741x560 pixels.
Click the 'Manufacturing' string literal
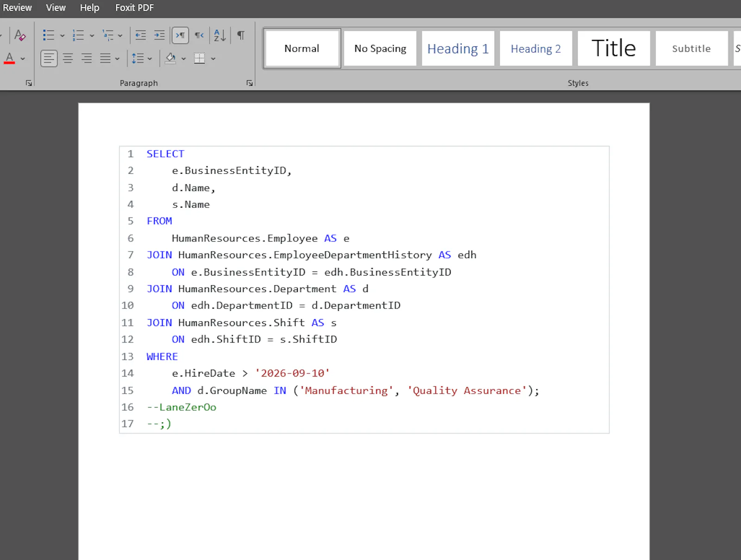(346, 390)
